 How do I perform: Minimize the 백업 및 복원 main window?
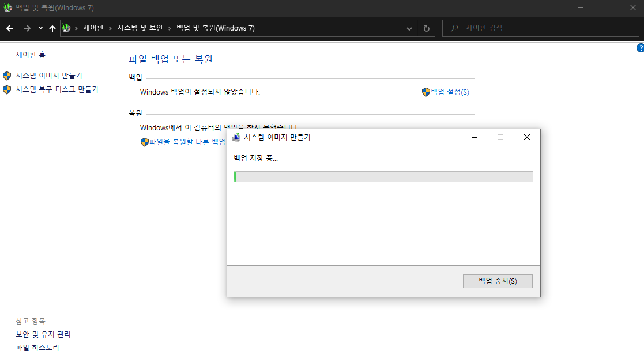581,8
